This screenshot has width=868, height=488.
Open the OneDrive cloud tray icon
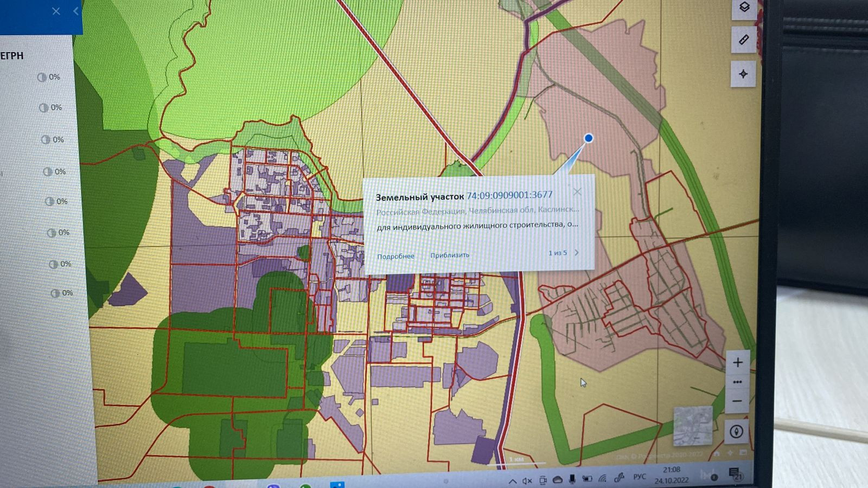point(557,480)
